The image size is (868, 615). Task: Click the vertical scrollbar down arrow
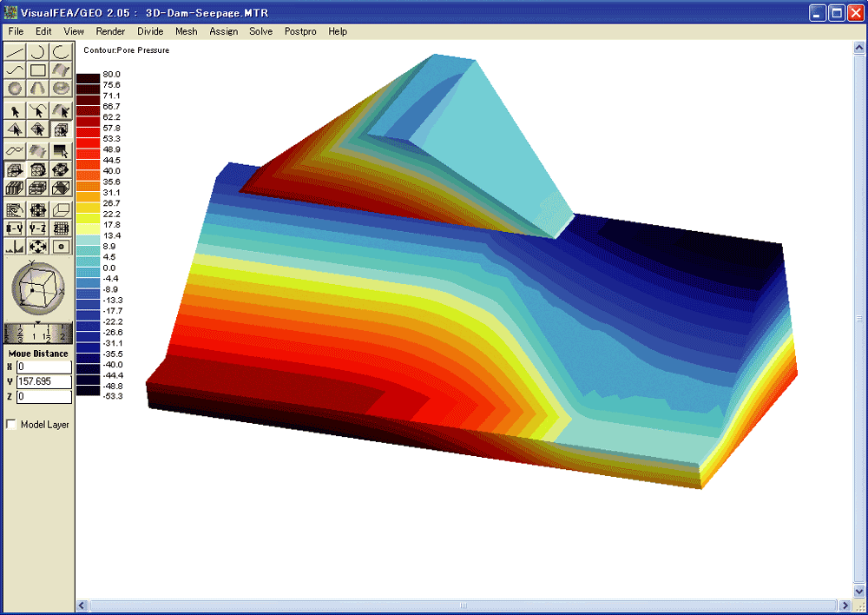point(859,592)
